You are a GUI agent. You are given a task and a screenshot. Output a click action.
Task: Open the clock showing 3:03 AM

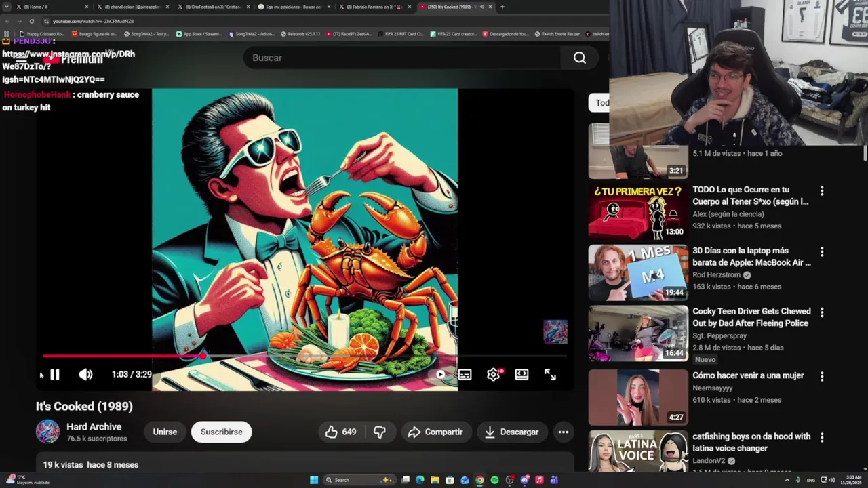click(x=852, y=480)
